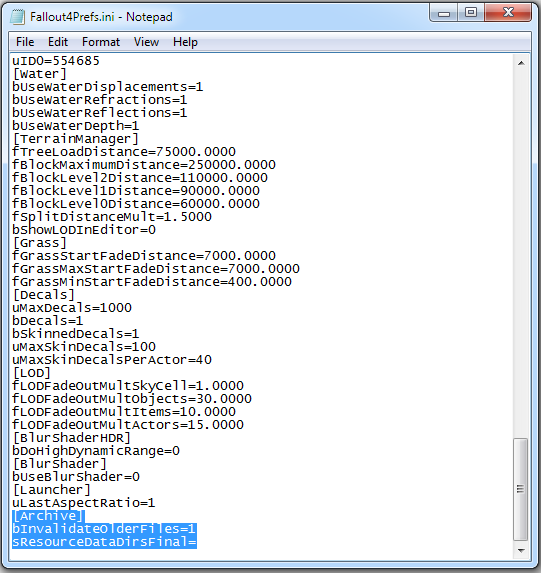Click the fGrassMaxStartFadeDistance=7000.0000 line

point(156,269)
